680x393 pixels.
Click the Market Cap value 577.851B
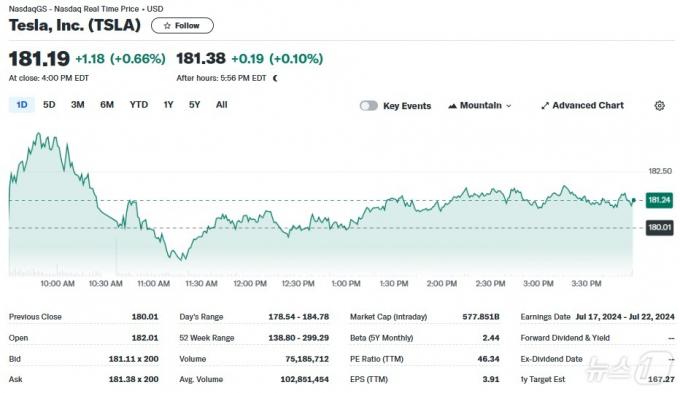[x=481, y=317]
